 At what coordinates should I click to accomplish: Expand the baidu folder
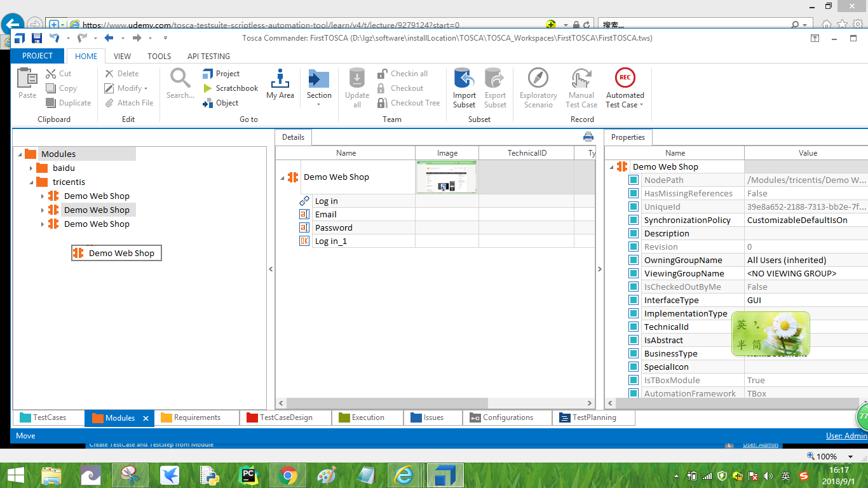31,168
